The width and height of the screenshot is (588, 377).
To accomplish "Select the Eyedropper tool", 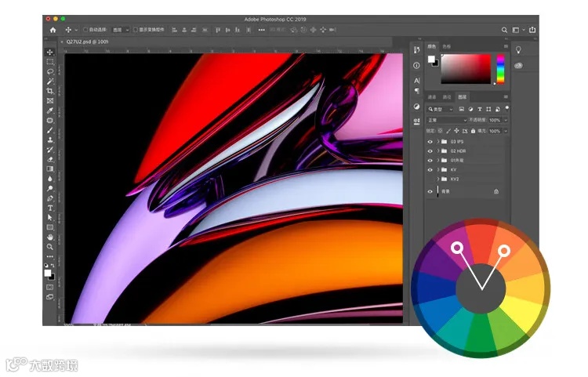I will pyautogui.click(x=50, y=111).
